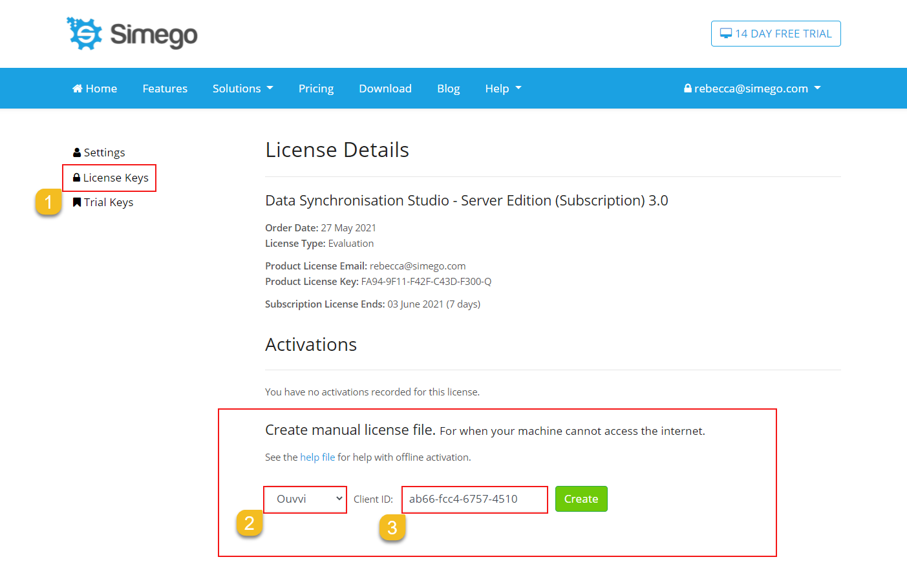The image size is (907, 588).
Task: Open the Features page
Action: pos(165,89)
